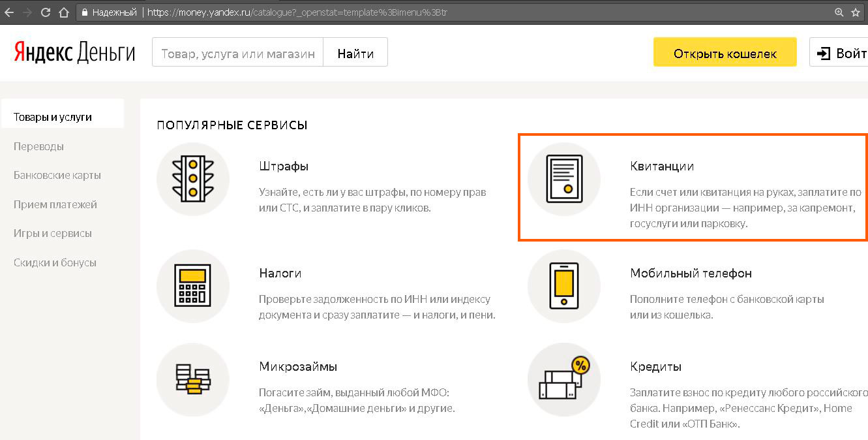Click the browser home icon
This screenshot has width=868, height=440.
pyautogui.click(x=63, y=12)
